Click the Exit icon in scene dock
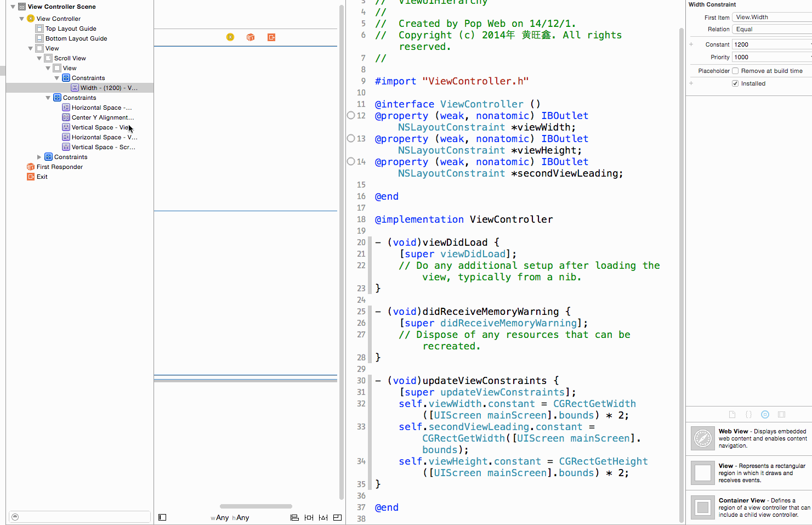The height and width of the screenshot is (525, 812). click(271, 37)
